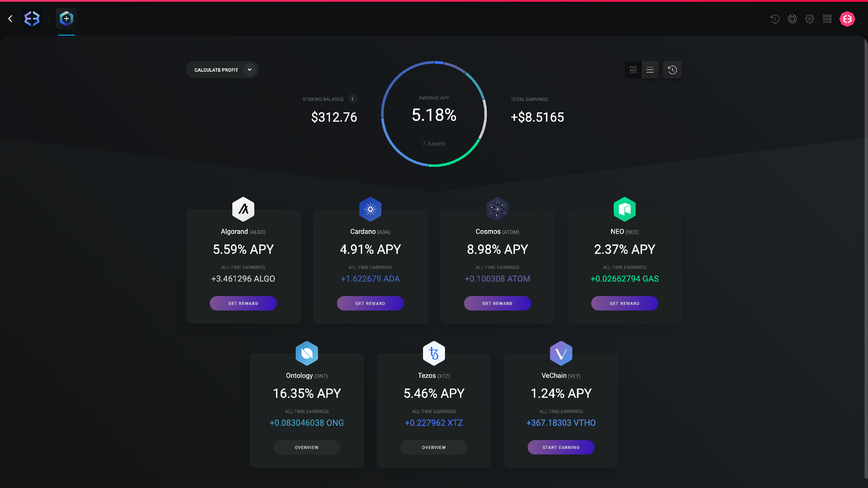
Task: Click +0.02662794 GAS earnings
Action: pyautogui.click(x=625, y=279)
